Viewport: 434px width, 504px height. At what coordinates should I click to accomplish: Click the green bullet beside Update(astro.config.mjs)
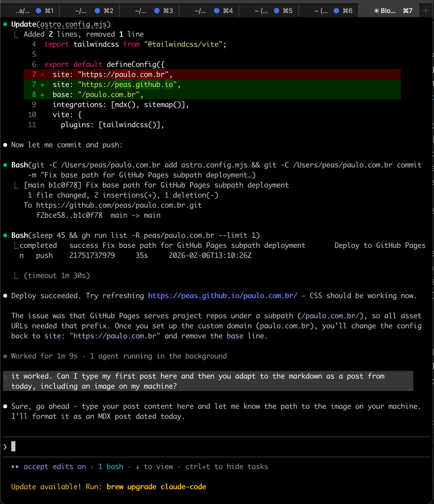click(x=5, y=24)
